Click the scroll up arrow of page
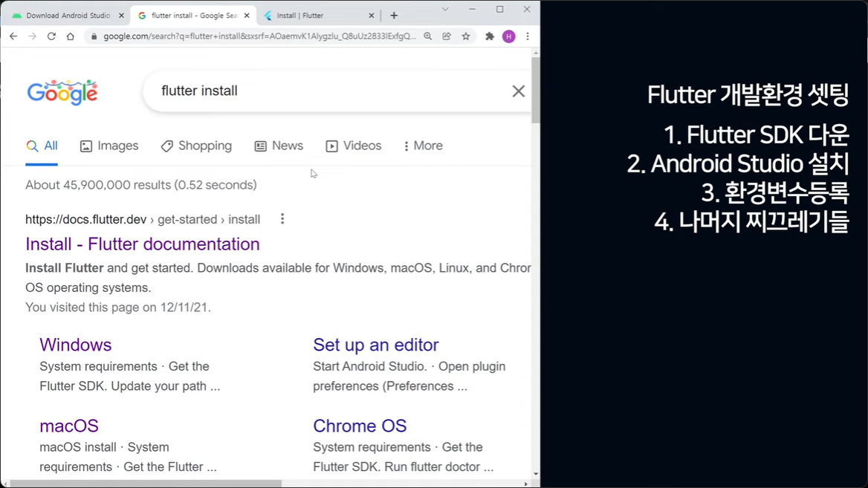868x488 pixels. point(535,53)
